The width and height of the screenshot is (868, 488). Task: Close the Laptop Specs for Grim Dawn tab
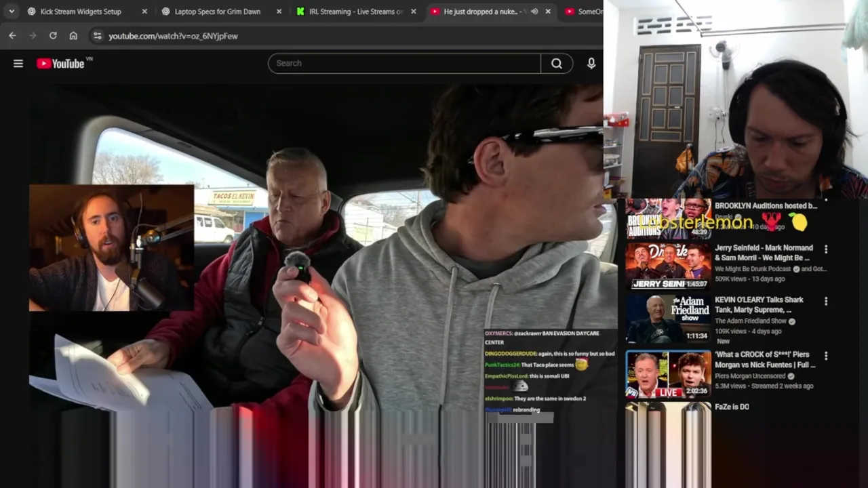278,12
